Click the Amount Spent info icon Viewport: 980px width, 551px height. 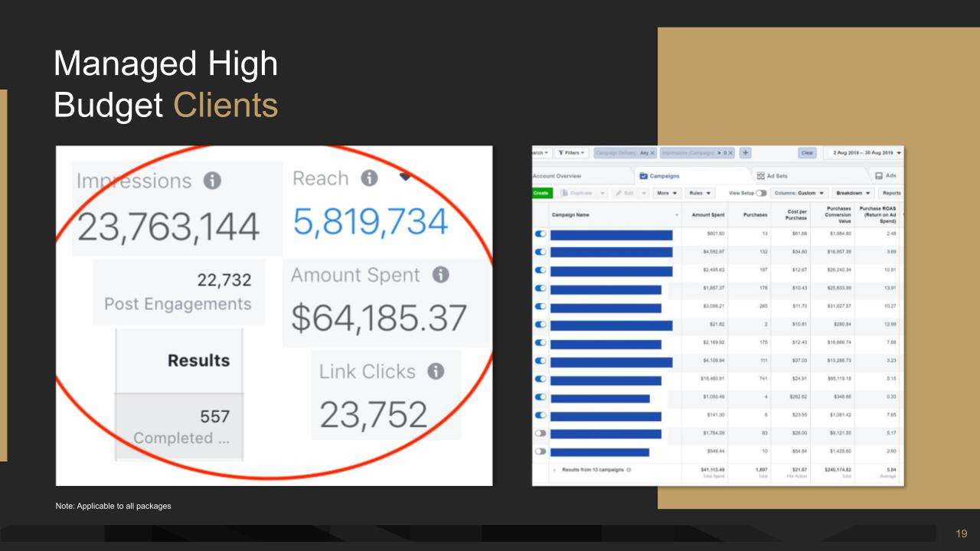click(x=441, y=275)
